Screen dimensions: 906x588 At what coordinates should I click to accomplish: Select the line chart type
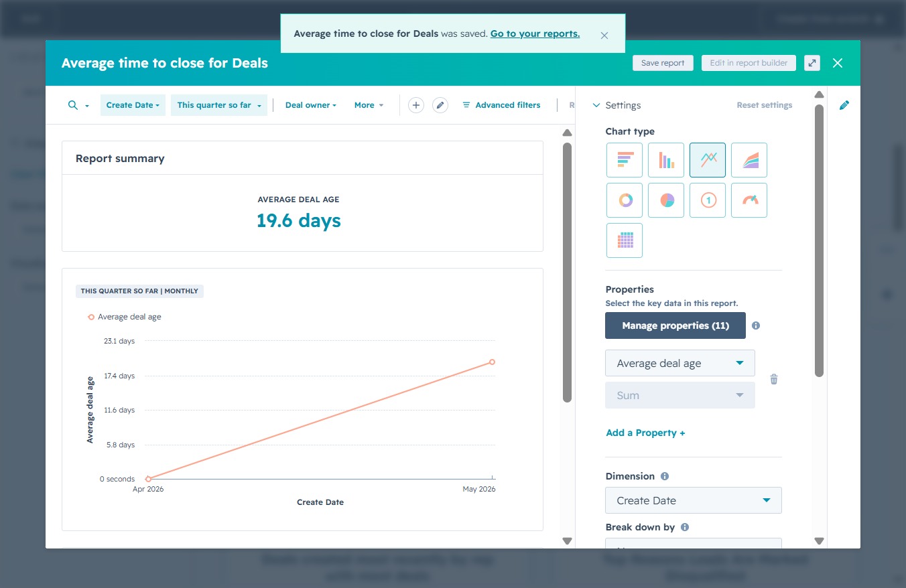click(x=708, y=160)
